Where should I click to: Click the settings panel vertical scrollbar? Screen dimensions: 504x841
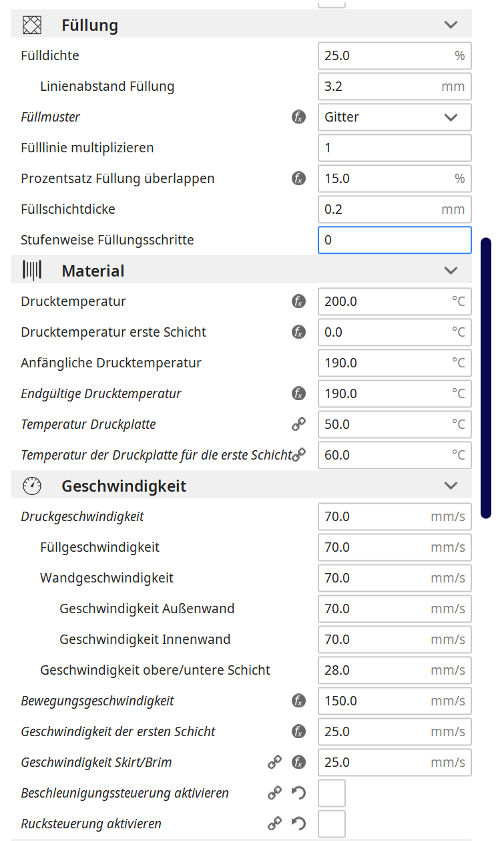(x=486, y=377)
